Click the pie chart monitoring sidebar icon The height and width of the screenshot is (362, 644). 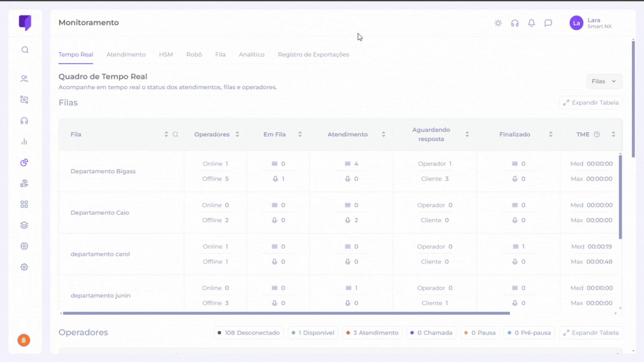coord(24,163)
